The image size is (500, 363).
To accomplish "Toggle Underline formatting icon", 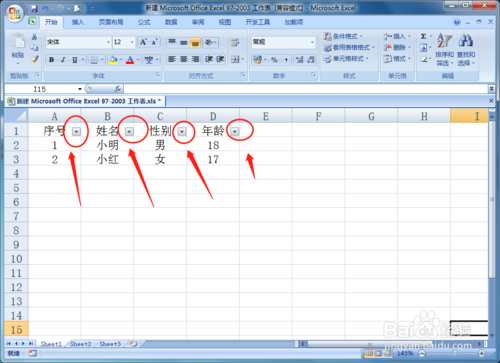I will pyautogui.click(x=75, y=60).
